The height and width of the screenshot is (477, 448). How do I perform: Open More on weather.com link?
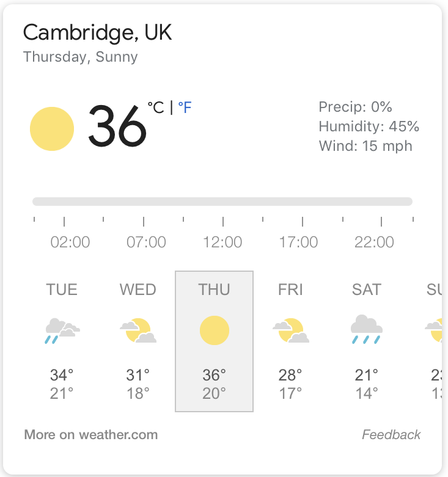(x=91, y=434)
